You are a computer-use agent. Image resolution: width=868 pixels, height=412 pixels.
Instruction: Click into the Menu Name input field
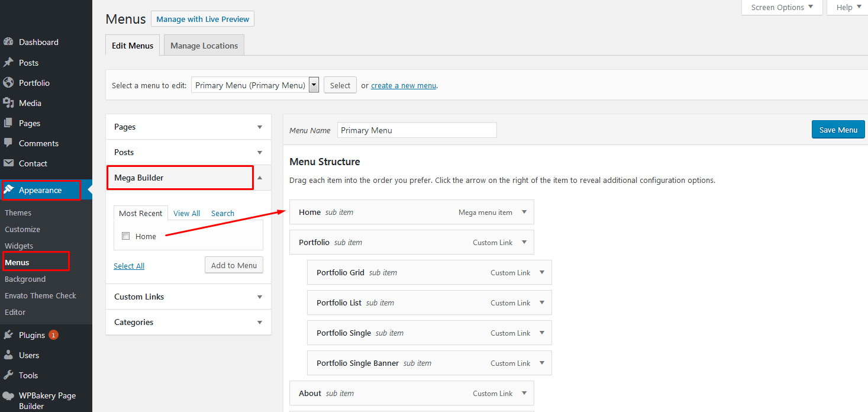click(x=417, y=130)
